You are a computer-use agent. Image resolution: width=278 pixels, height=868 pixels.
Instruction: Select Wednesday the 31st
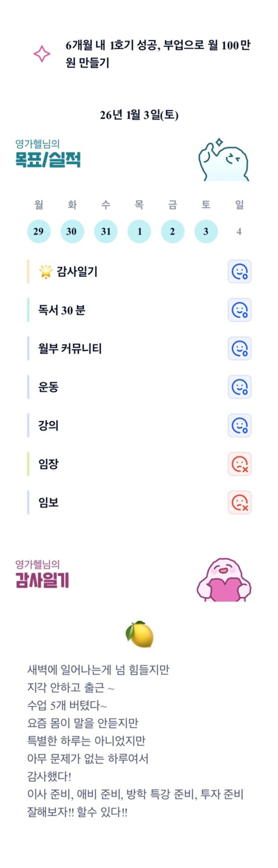point(106,232)
